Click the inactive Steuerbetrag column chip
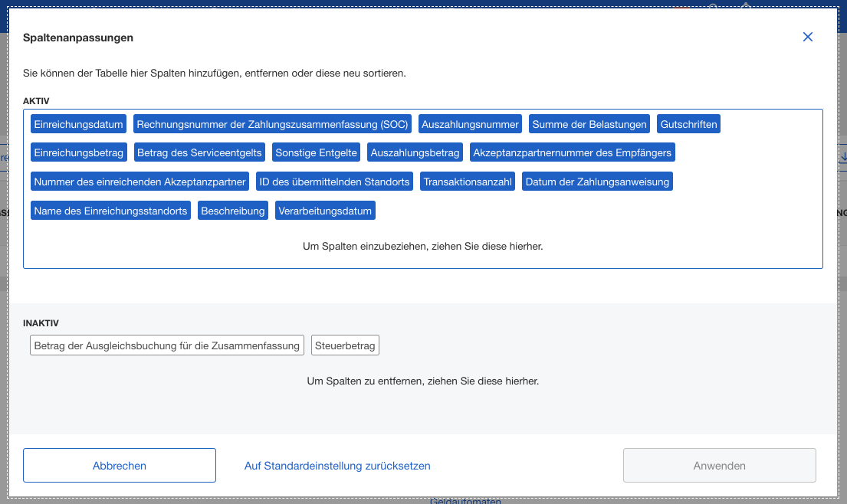Viewport: 847px width, 504px height. pyautogui.click(x=344, y=345)
